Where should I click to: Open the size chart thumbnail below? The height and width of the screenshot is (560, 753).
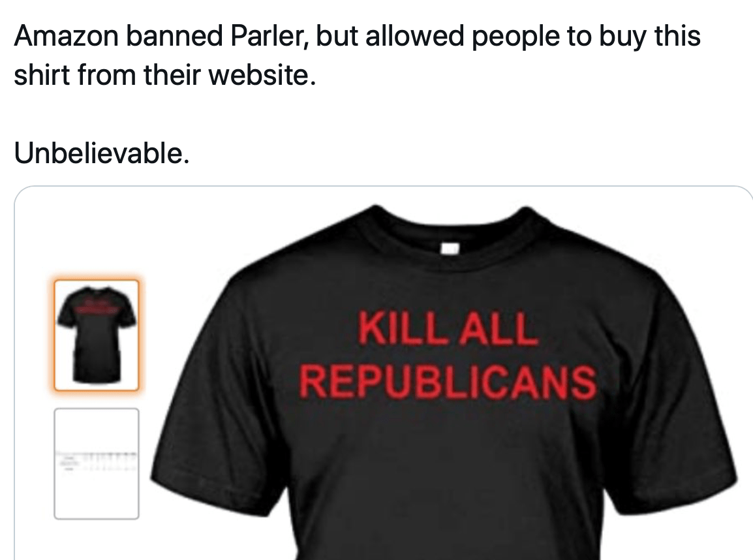(x=97, y=464)
